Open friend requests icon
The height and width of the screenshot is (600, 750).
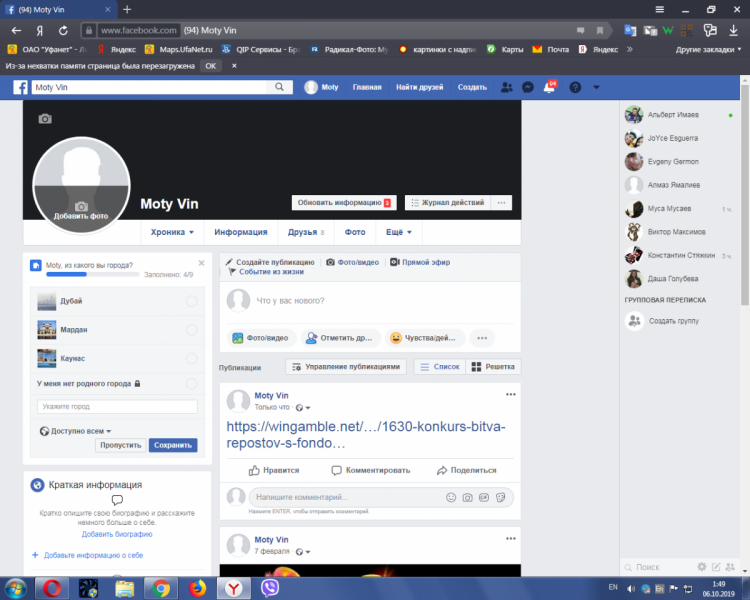[x=507, y=87]
